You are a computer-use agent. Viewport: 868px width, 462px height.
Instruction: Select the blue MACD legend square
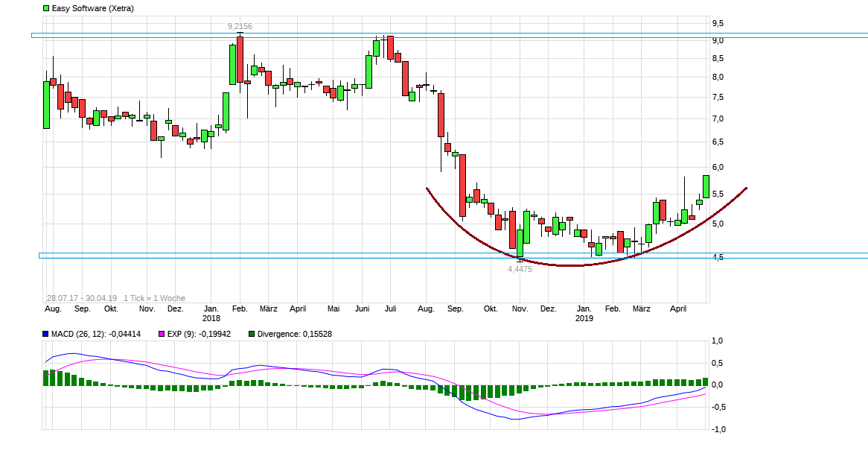click(x=44, y=335)
